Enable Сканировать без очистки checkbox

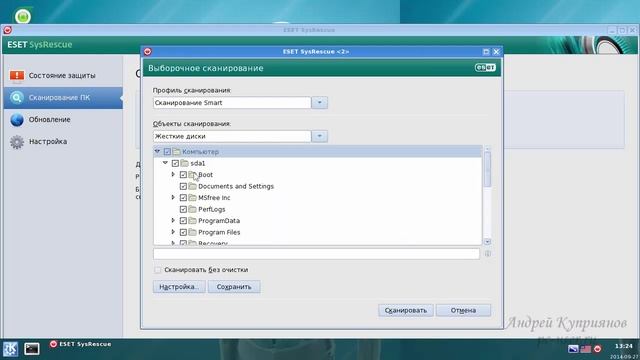point(158,270)
